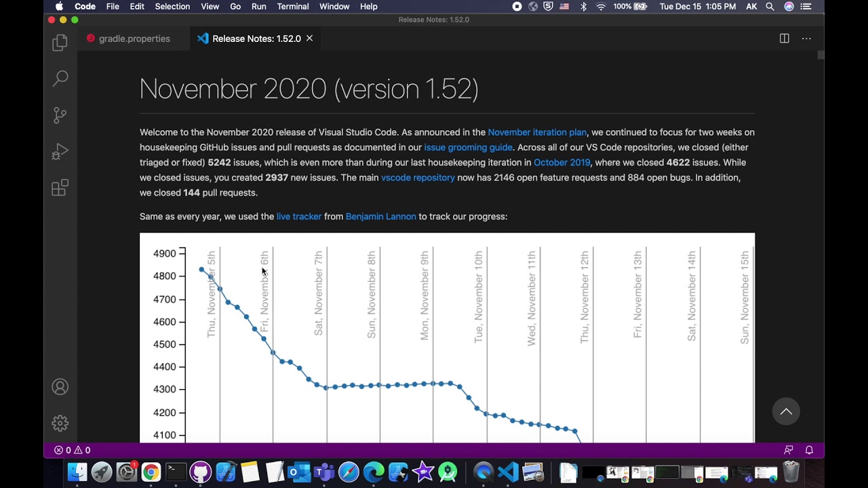Open the Go menu
Image resolution: width=868 pixels, height=488 pixels.
[x=235, y=6]
